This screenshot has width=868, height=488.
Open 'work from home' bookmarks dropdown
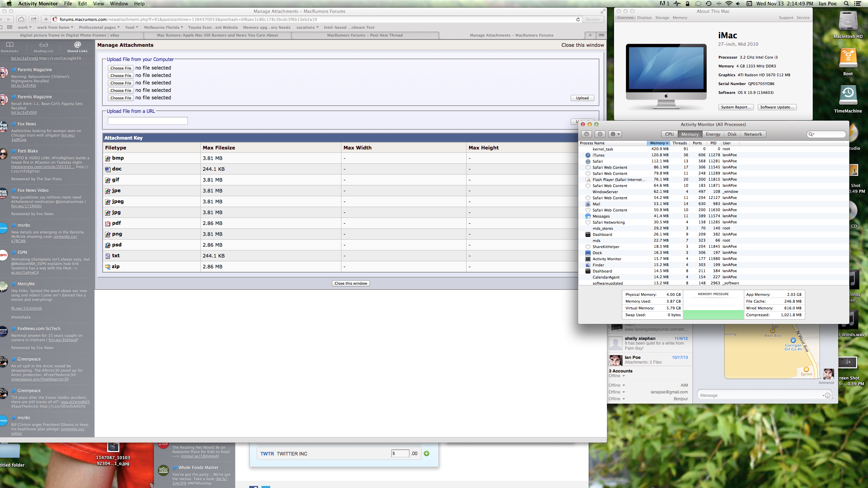(55, 27)
